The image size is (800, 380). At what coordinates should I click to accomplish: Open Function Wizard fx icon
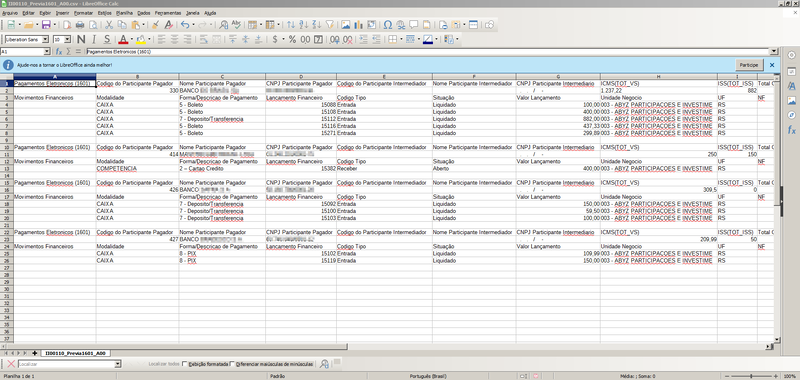point(59,52)
